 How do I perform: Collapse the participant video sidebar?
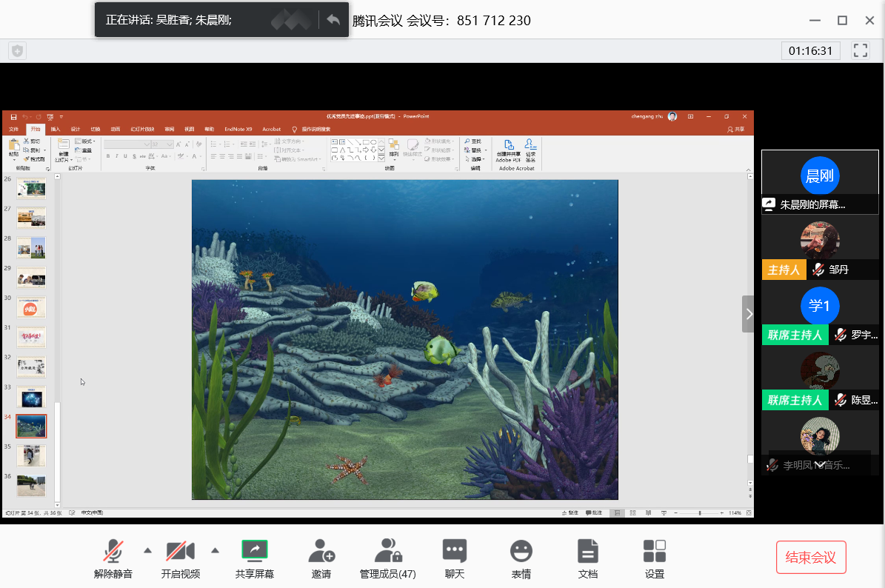coord(748,314)
